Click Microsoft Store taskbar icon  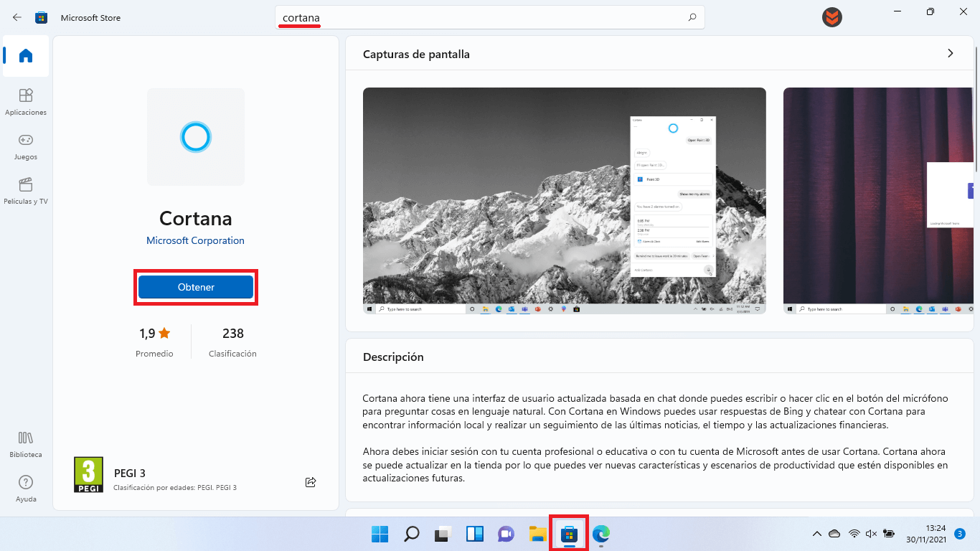coord(570,534)
